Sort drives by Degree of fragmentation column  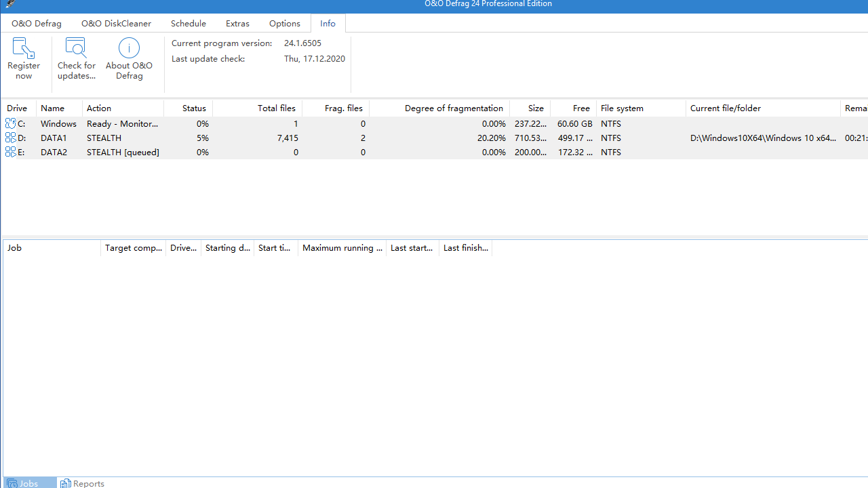[454, 108]
